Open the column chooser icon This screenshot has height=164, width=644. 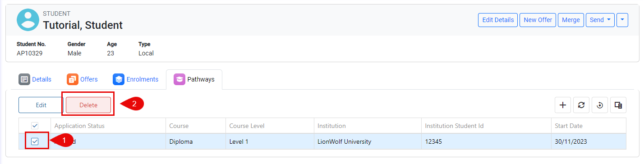pos(618,105)
